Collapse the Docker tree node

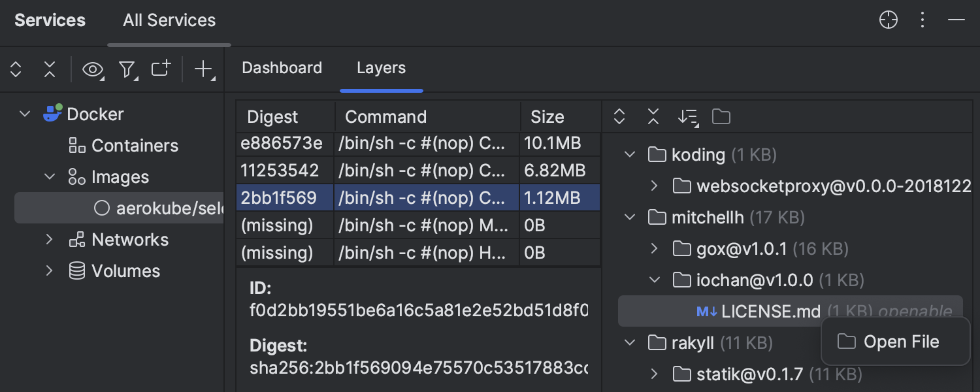[25, 114]
